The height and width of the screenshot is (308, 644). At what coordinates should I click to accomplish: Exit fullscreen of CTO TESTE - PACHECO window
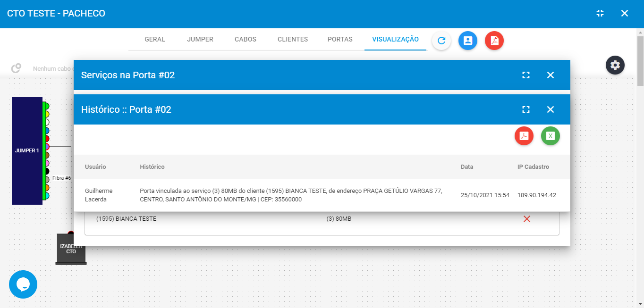[600, 13]
